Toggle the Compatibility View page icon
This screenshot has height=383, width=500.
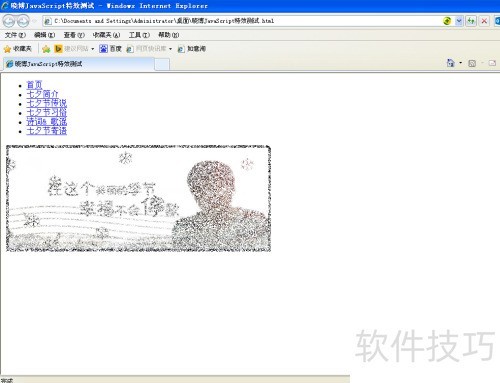click(447, 21)
